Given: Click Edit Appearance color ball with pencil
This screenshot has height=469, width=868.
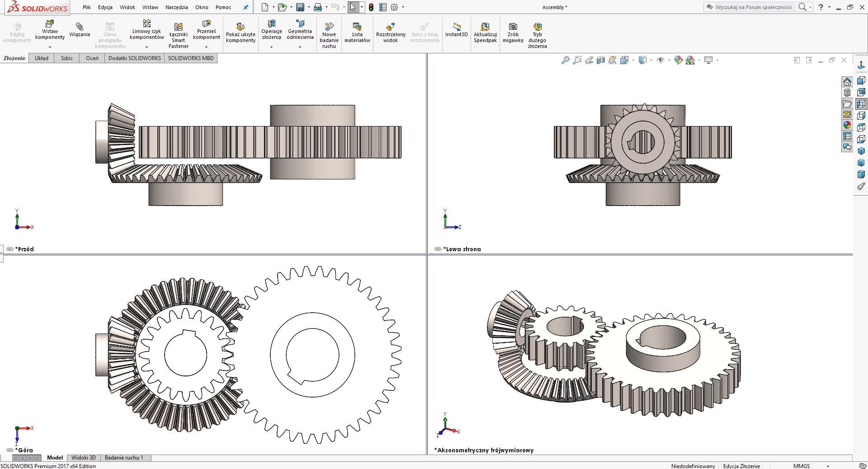Looking at the screenshot, I should pyautogui.click(x=678, y=60).
